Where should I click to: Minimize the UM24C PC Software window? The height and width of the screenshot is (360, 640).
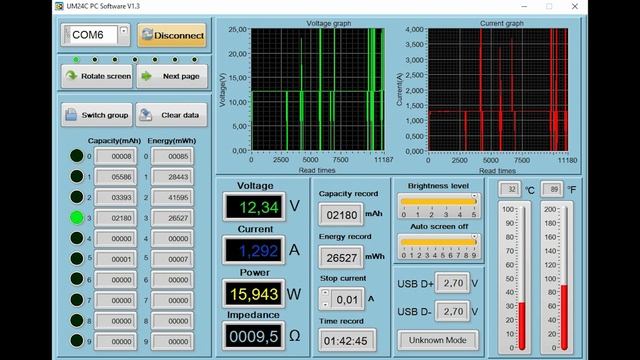pyautogui.click(x=524, y=7)
